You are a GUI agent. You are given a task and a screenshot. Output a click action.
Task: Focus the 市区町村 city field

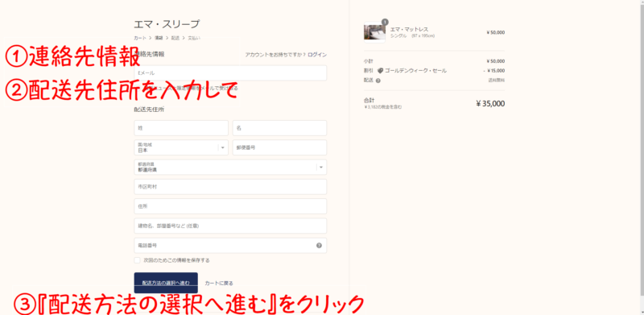tap(230, 187)
